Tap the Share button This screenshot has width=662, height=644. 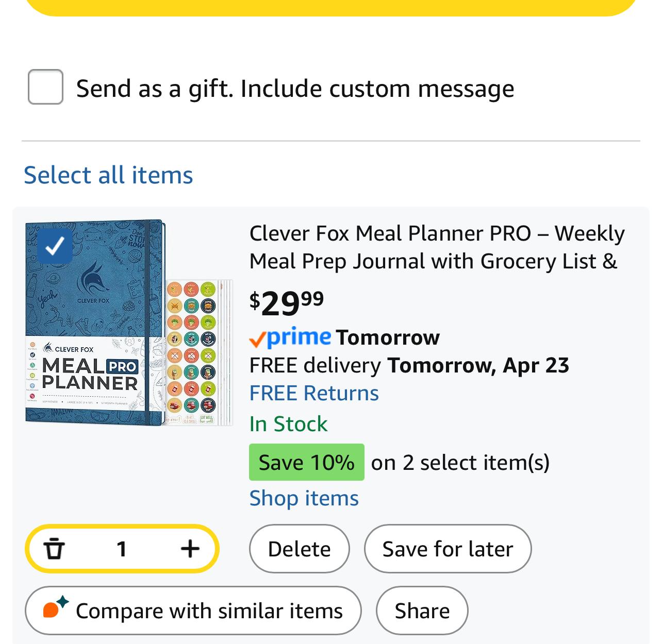422,611
